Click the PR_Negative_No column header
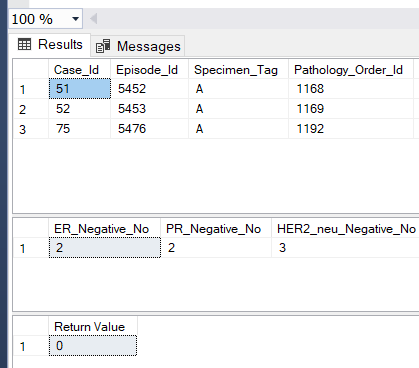The height and width of the screenshot is (368, 419). [x=216, y=229]
